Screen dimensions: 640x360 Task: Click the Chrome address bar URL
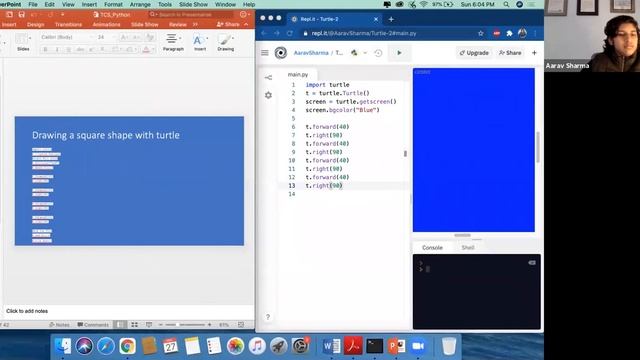click(364, 33)
